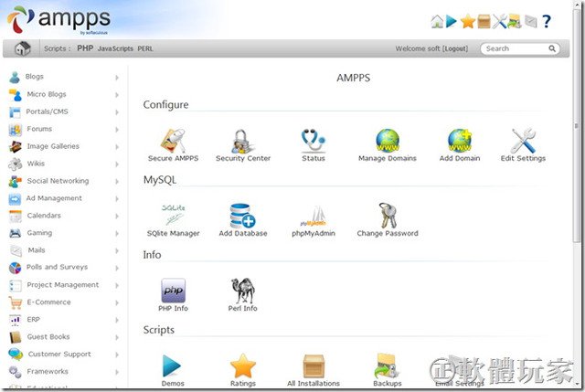This screenshot has width=585, height=392.
Task: Open the Gaming category
Action: pos(39,233)
